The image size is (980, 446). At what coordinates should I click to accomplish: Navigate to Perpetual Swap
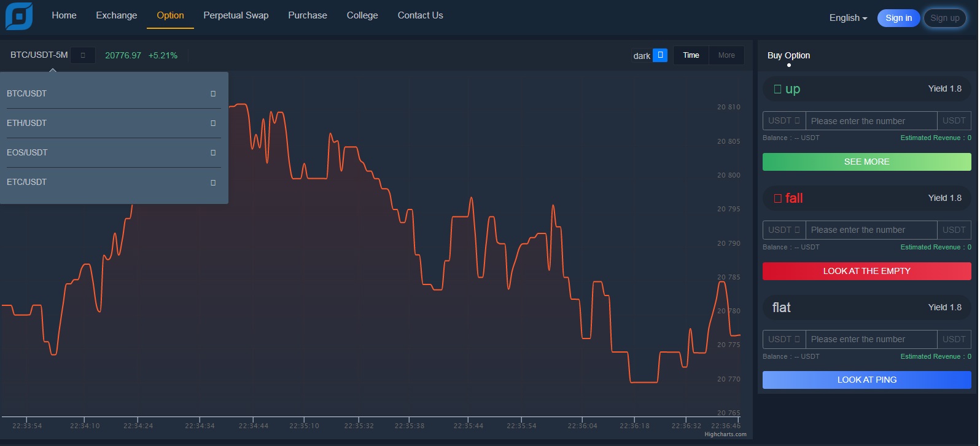pos(236,15)
